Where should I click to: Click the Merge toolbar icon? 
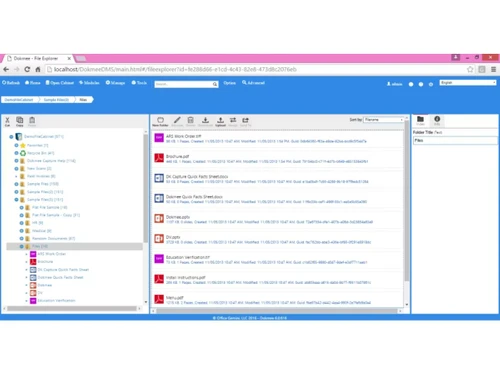coord(233,121)
